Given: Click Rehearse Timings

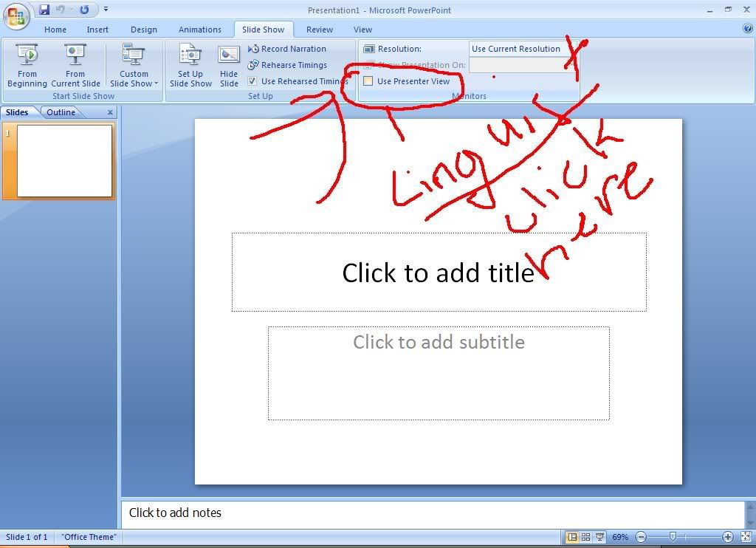Looking at the screenshot, I should 287,65.
